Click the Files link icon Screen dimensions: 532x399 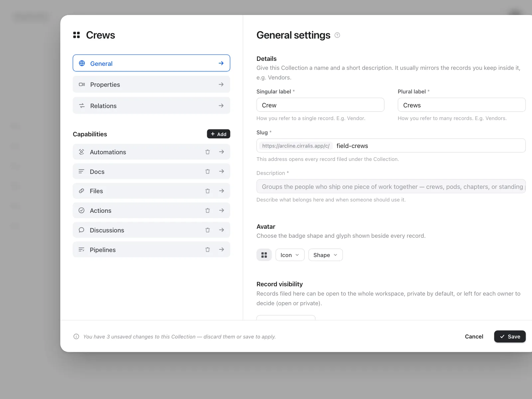pos(81,191)
